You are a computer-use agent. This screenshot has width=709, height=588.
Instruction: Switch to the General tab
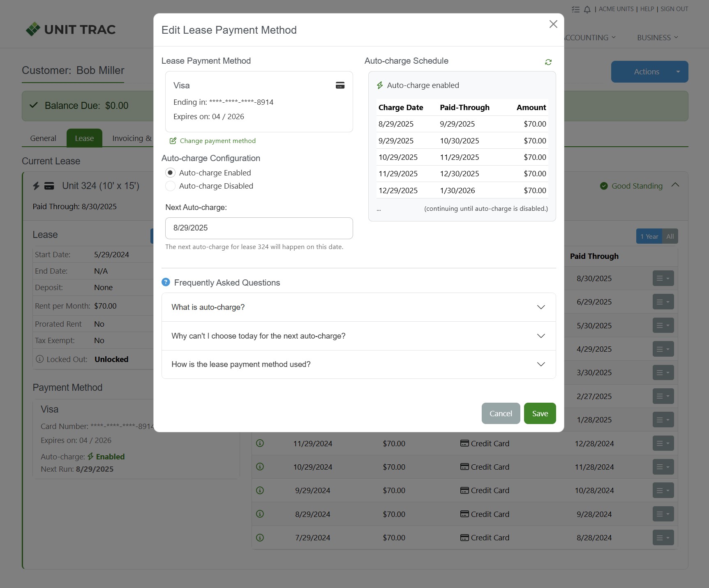[x=42, y=138]
